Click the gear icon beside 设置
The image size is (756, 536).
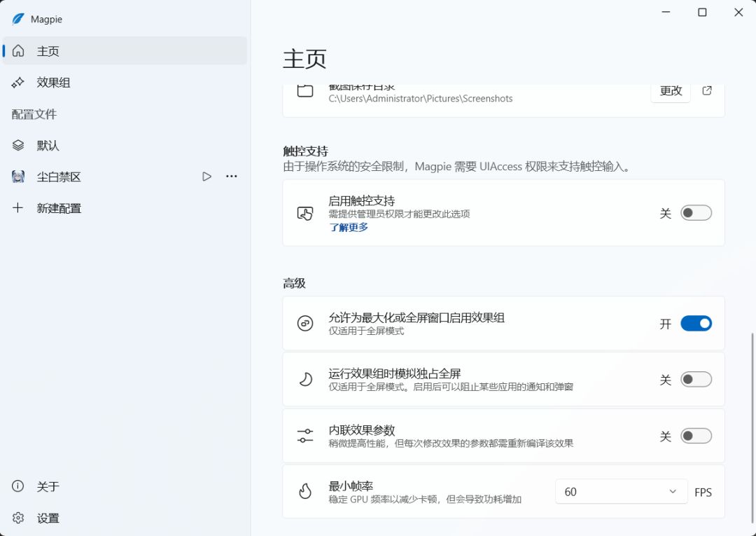point(17,518)
